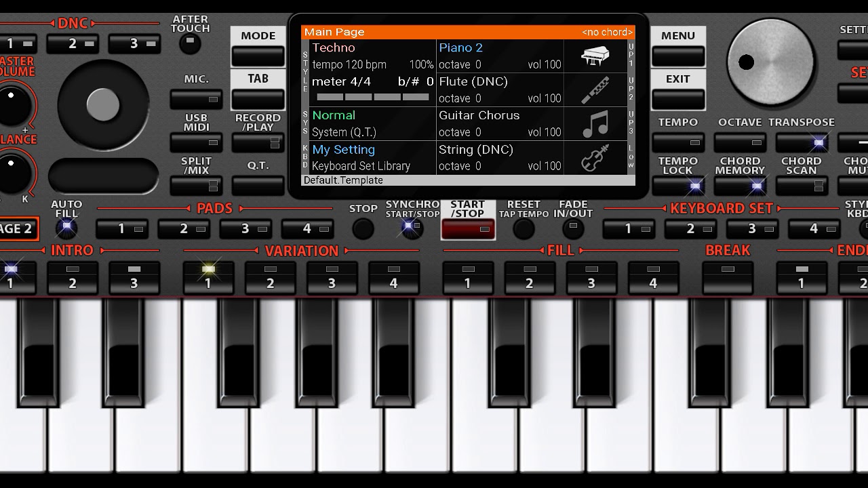Click the meter 4/4 field
This screenshot has width=868, height=488.
click(341, 82)
